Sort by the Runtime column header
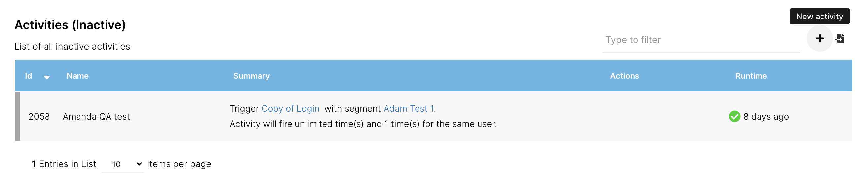The height and width of the screenshot is (181, 868). [x=751, y=76]
